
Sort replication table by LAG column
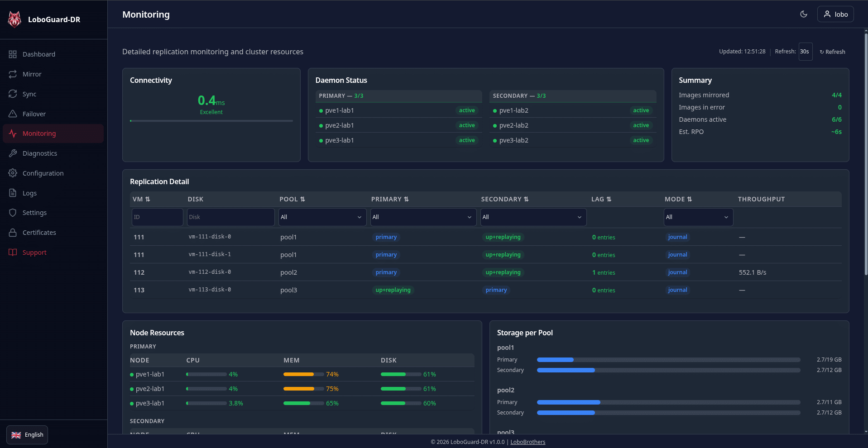601,199
